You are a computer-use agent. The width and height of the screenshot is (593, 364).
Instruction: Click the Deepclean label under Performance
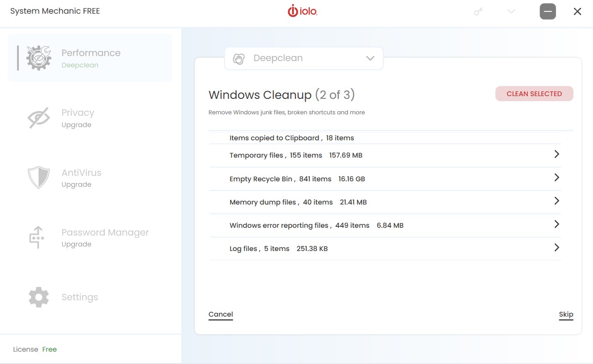(80, 65)
